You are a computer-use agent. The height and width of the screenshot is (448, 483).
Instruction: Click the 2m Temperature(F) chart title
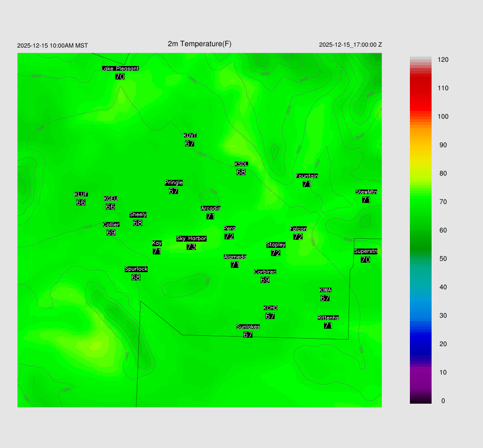[200, 44]
